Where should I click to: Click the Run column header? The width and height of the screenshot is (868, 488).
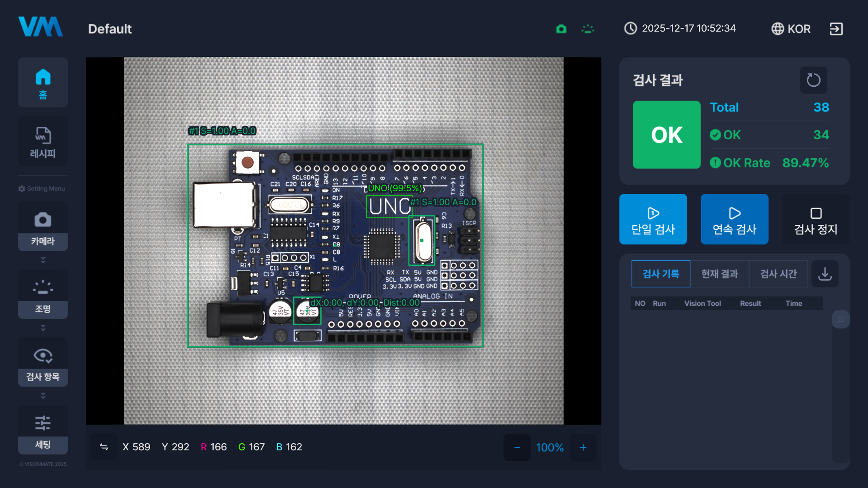tap(659, 303)
